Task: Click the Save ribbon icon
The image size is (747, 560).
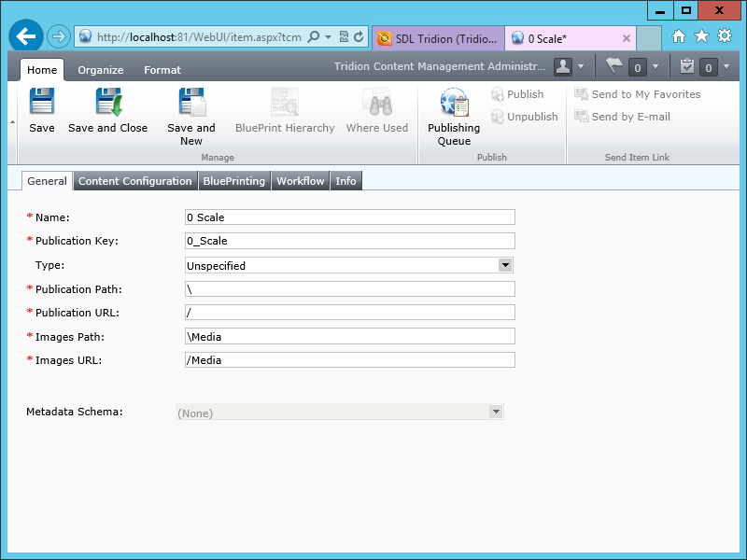Action: click(x=42, y=103)
